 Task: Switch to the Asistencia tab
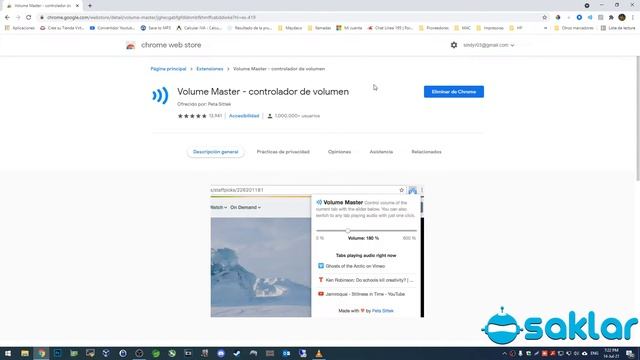(381, 152)
